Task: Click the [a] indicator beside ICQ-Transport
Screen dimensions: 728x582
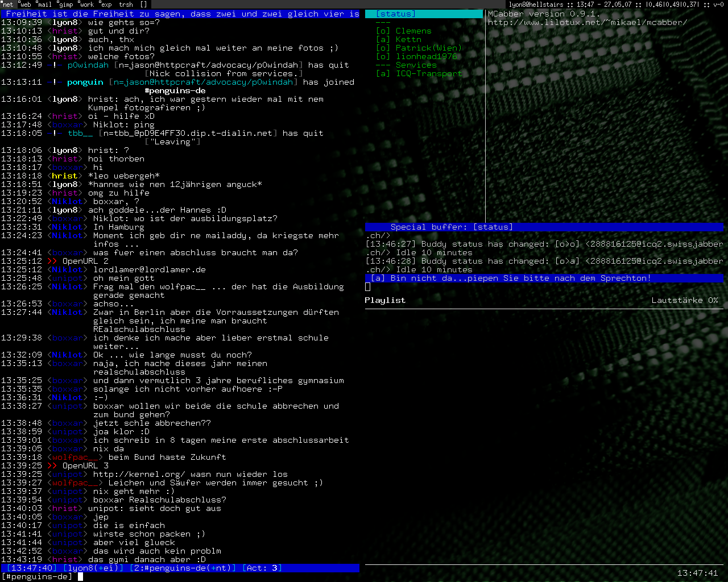Action: coord(383,74)
